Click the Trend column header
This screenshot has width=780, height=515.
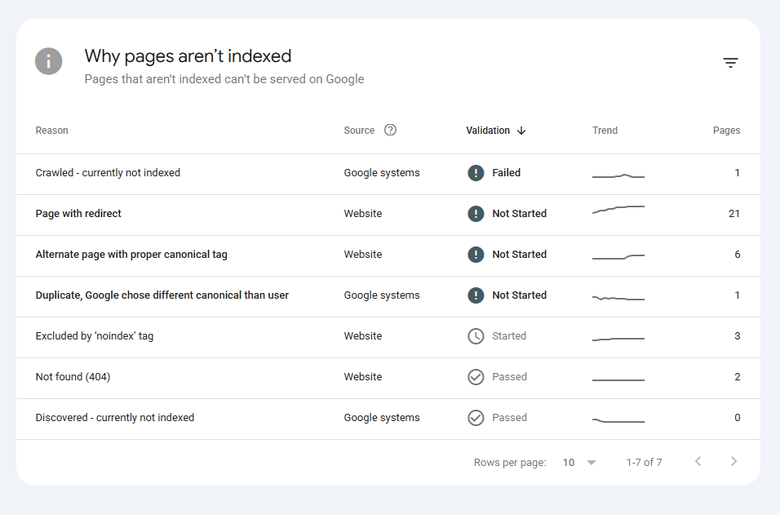(x=605, y=130)
